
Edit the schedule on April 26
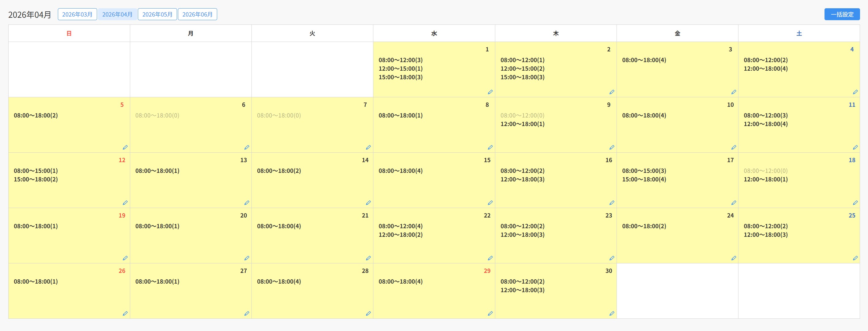tap(125, 314)
